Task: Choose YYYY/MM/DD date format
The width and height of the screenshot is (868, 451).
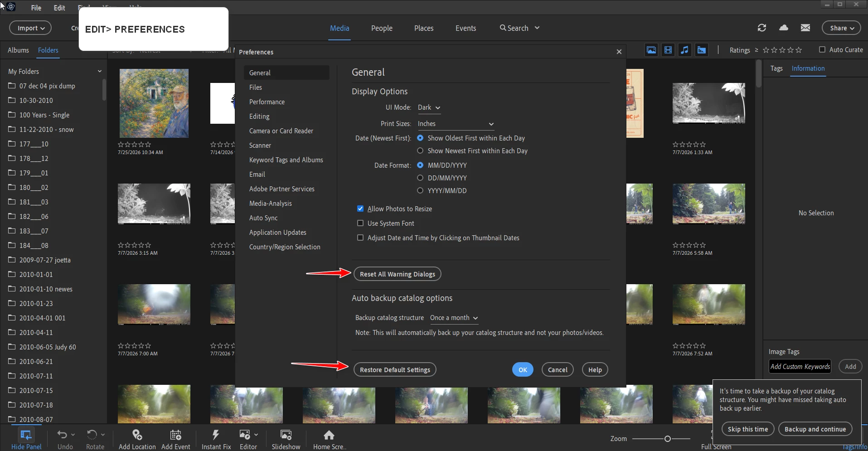Action: (x=420, y=190)
